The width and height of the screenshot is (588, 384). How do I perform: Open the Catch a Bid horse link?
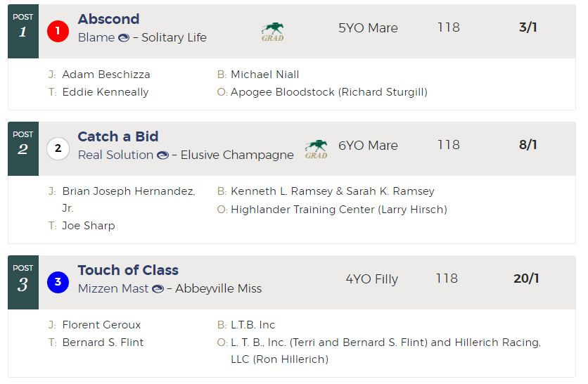coord(118,136)
